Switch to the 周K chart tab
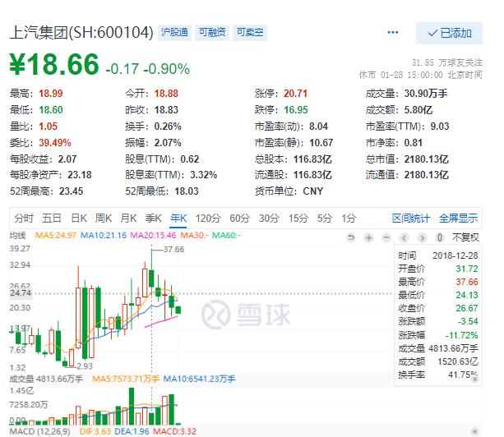This screenshot has height=437, width=504. tap(104, 218)
